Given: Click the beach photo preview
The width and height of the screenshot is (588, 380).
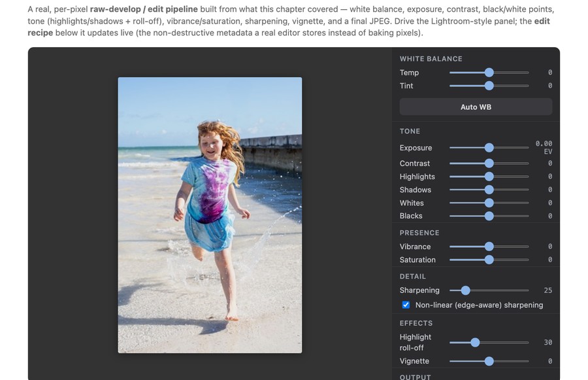Looking at the screenshot, I should tap(210, 215).
